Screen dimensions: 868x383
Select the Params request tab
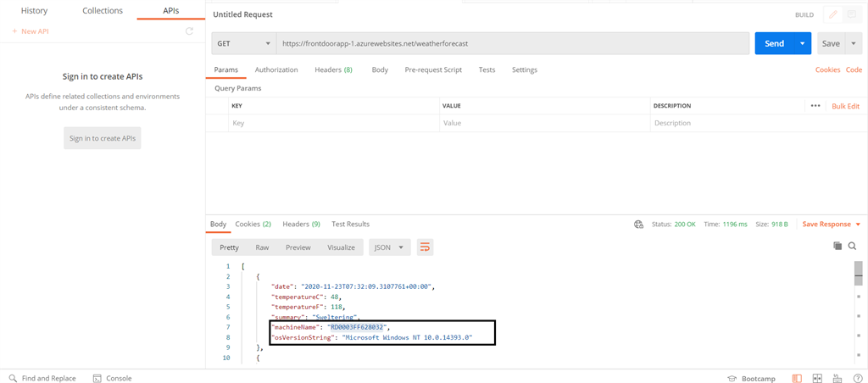tap(225, 69)
